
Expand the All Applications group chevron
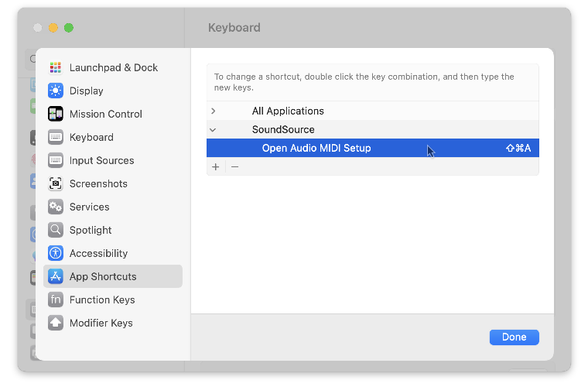click(x=214, y=111)
